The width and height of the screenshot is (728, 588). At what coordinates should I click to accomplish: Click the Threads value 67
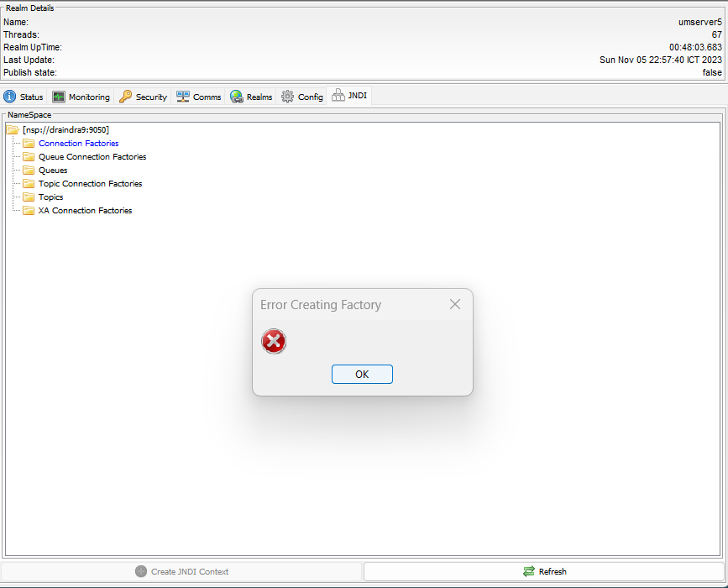[717, 34]
